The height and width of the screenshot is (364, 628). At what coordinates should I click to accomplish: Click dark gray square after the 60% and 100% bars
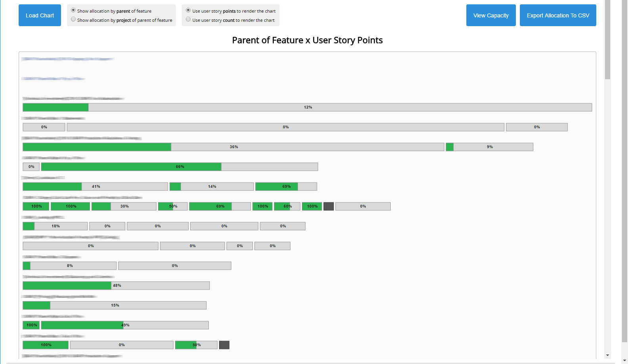328,206
